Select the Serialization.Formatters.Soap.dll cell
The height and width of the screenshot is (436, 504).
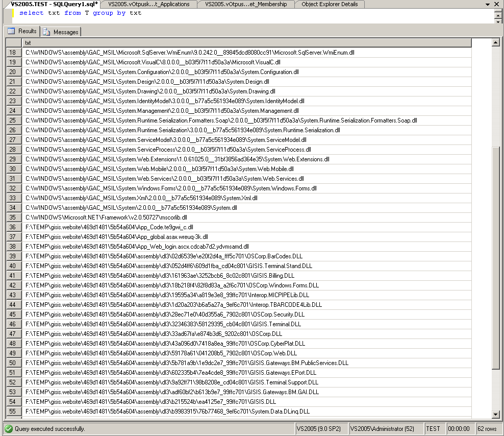(x=246, y=120)
